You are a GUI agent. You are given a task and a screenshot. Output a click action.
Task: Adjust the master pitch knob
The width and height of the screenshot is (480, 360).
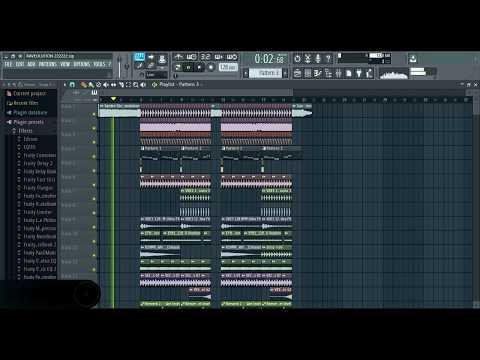click(127, 67)
